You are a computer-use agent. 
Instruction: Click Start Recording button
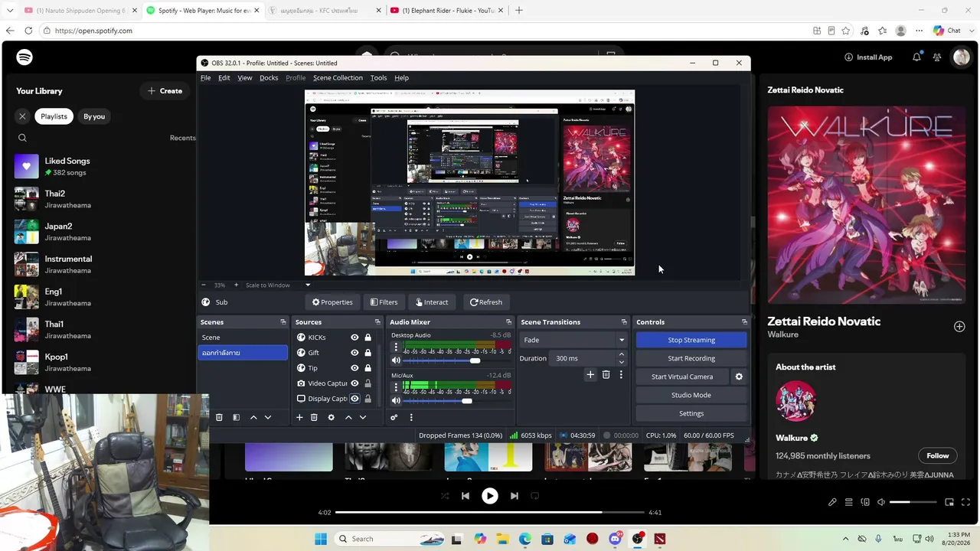click(691, 358)
